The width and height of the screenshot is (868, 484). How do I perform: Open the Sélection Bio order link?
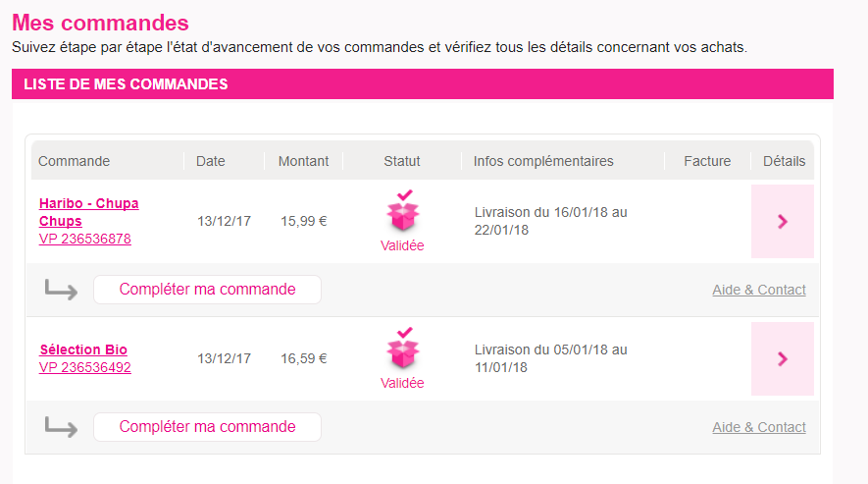click(x=83, y=350)
